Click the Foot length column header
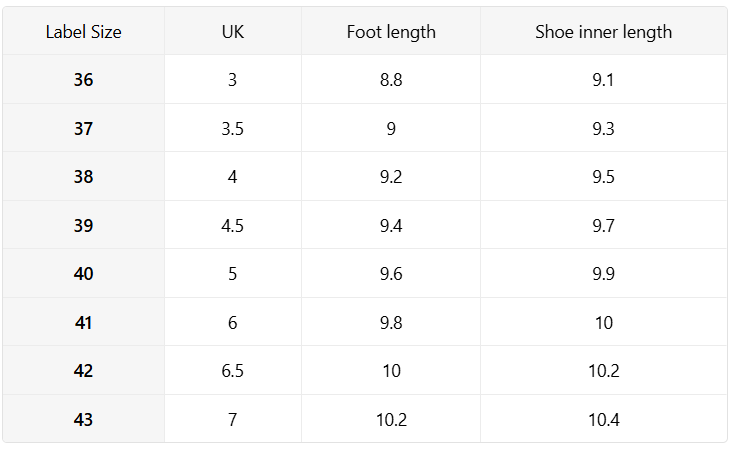Viewport: 730px width, 449px height. click(x=391, y=31)
